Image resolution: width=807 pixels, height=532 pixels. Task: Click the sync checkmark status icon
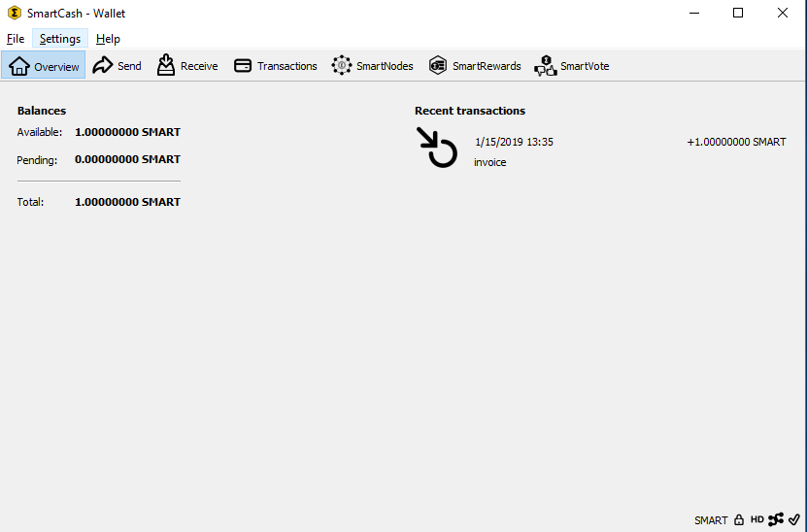794,519
